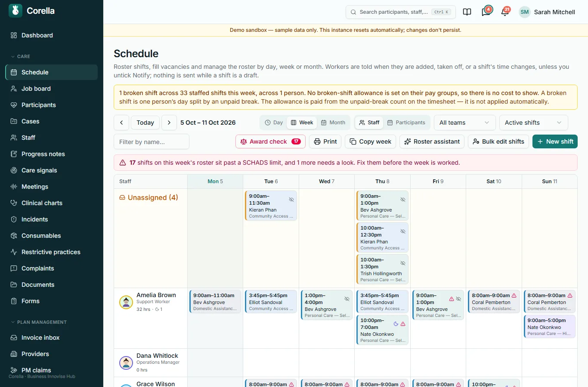Click the warning triangle on Saturday's Coral Pemberton shift
Image resolution: width=588 pixels, height=387 pixels.
514,295
